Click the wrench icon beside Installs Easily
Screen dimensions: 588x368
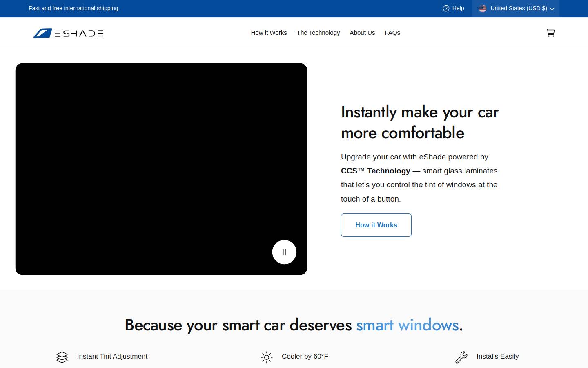(x=461, y=357)
